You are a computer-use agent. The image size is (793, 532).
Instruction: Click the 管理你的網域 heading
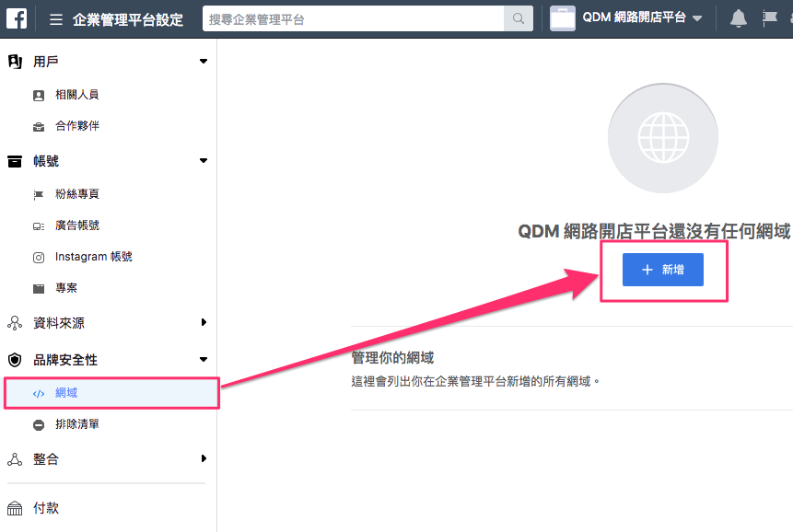tap(392, 358)
